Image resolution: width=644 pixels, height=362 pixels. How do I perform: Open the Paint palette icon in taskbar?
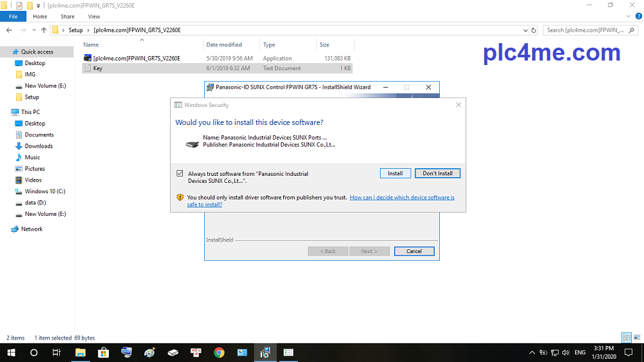[149, 352]
